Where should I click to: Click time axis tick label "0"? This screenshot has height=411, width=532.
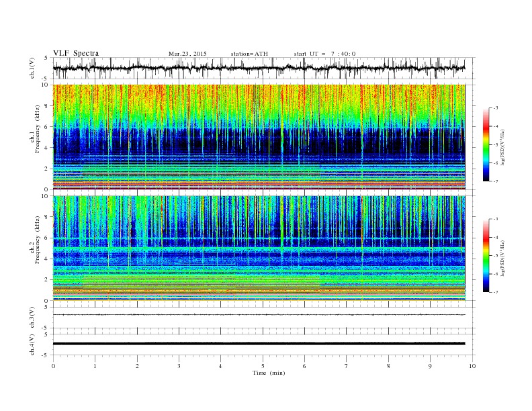coord(53,366)
